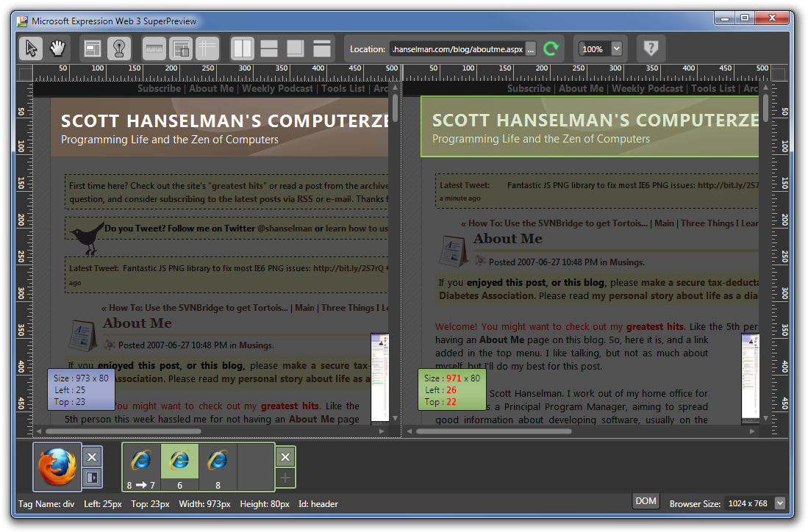Click About Me nav link in left pane
Screen dimensions: 808x532
point(211,89)
